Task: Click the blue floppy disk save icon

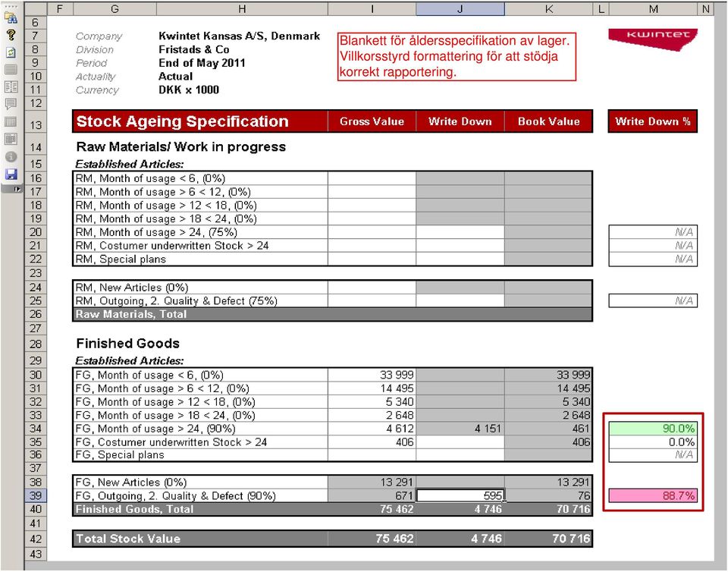Action: tap(11, 174)
